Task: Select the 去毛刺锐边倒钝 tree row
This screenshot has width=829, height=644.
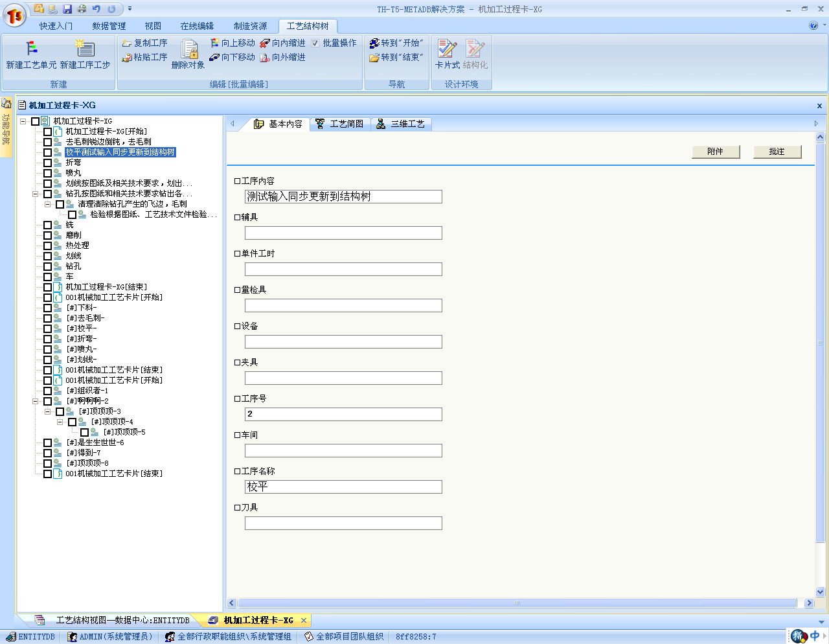Action: click(x=108, y=142)
